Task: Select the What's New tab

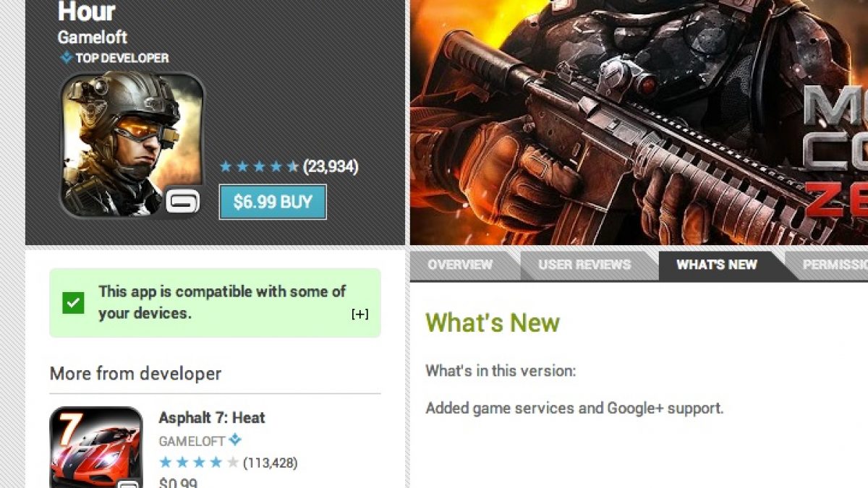Action: click(716, 265)
